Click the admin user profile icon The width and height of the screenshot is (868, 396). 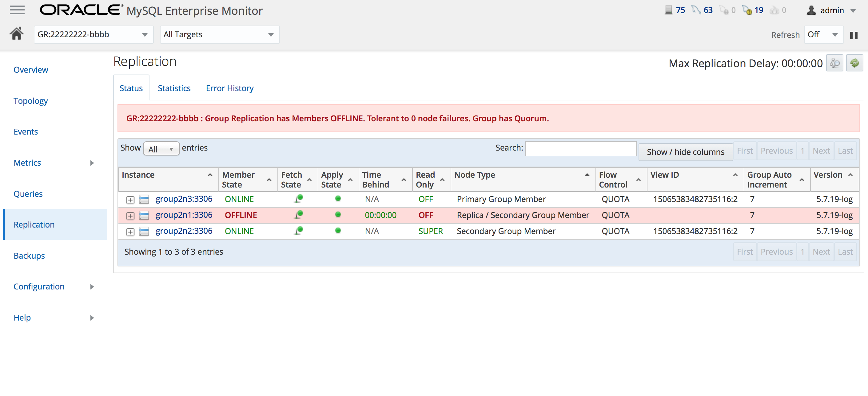[811, 10]
